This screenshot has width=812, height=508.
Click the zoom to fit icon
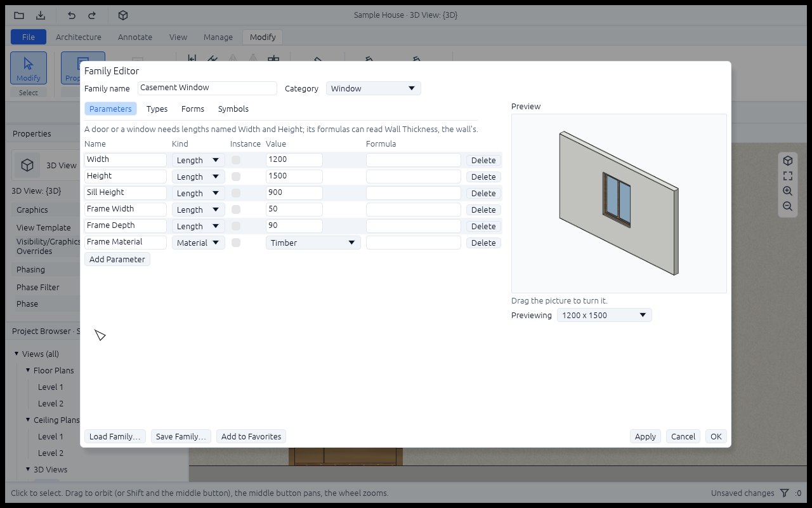[x=787, y=176]
